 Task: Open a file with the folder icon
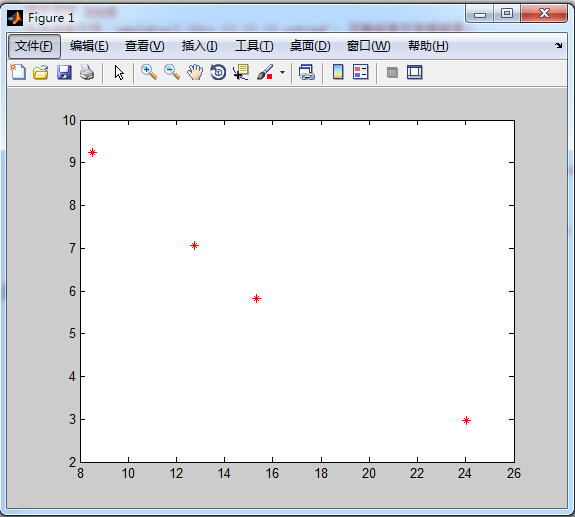(x=41, y=72)
